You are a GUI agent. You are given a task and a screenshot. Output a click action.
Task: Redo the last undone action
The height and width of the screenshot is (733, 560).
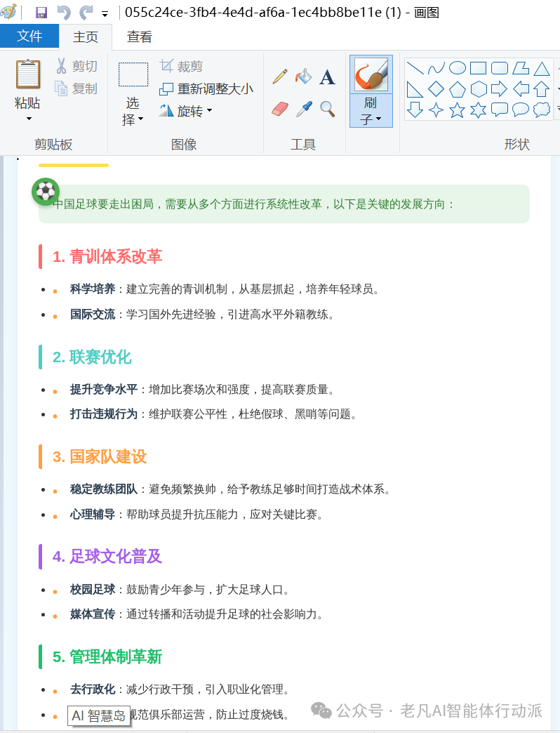pyautogui.click(x=86, y=13)
